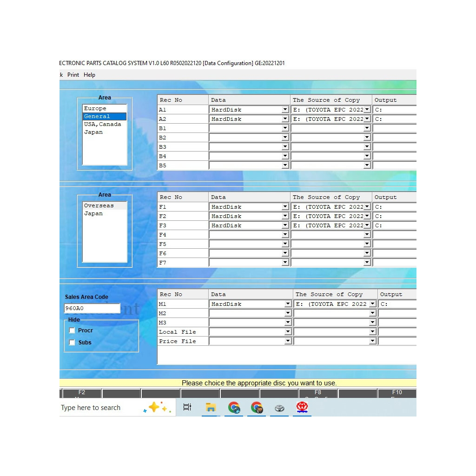Select Japan in the upper Area list

(105, 132)
